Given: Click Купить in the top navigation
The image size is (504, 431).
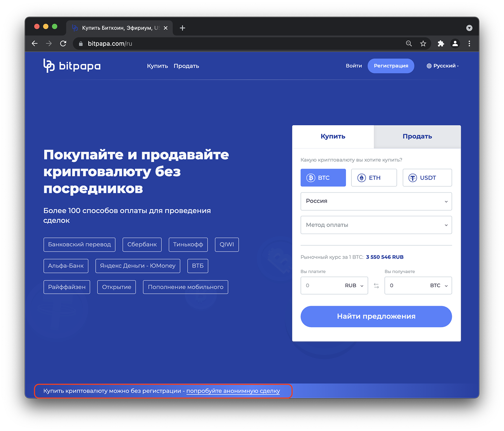Looking at the screenshot, I should tap(157, 66).
